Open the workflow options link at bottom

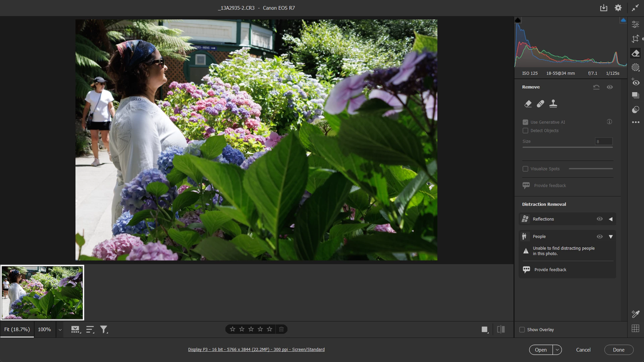256,349
